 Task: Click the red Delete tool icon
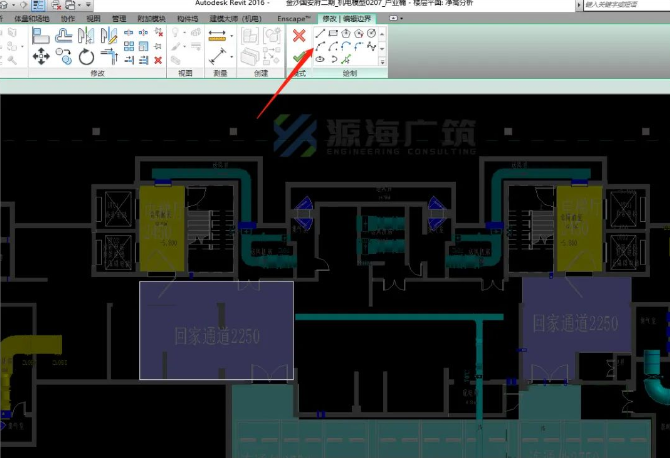(x=159, y=60)
